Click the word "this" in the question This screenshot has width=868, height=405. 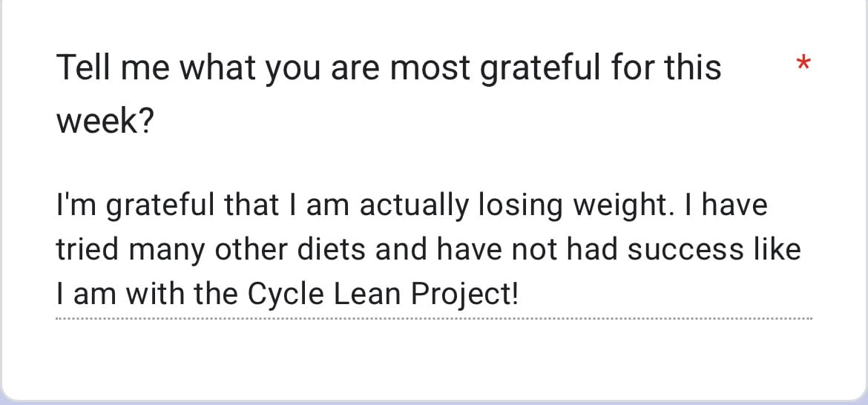tap(691, 68)
